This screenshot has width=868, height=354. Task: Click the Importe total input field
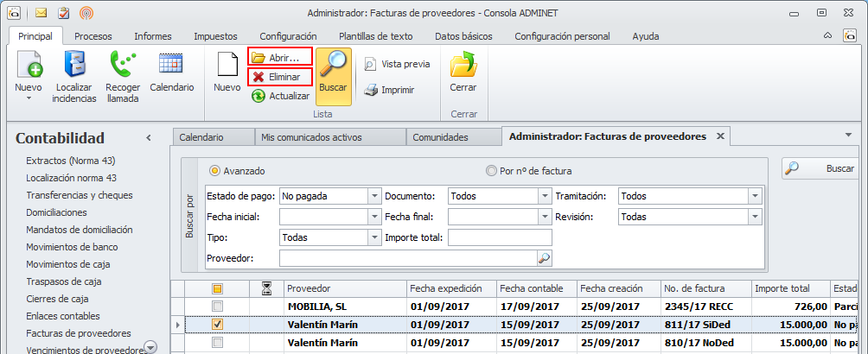pos(500,237)
